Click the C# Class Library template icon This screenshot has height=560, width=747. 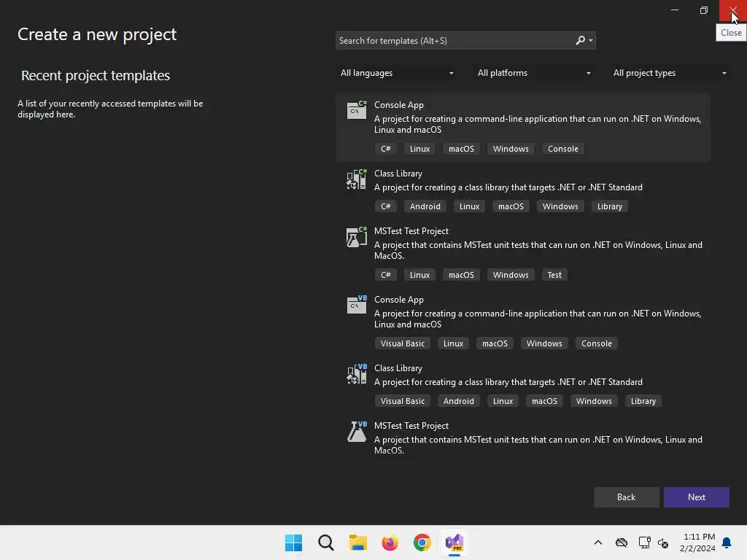click(x=356, y=179)
